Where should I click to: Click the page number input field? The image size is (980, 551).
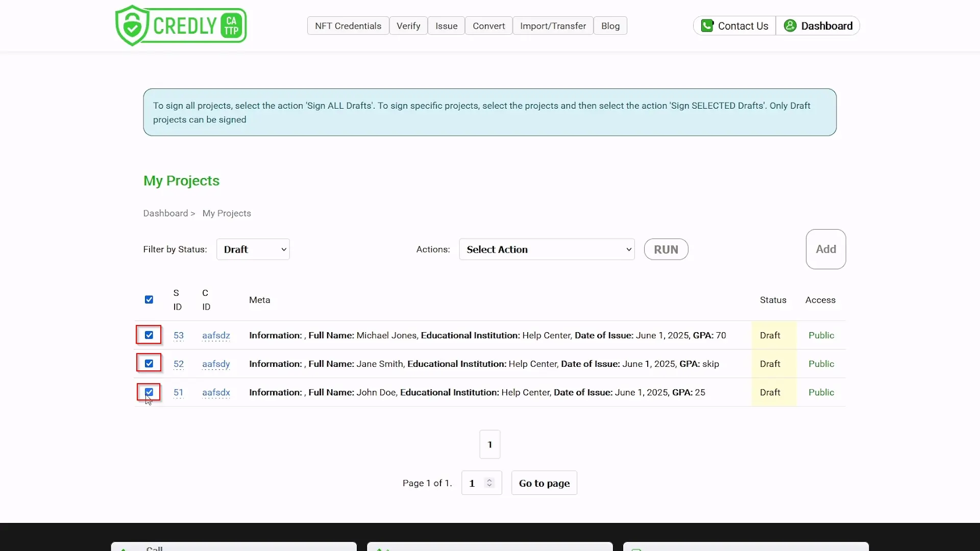tap(481, 483)
